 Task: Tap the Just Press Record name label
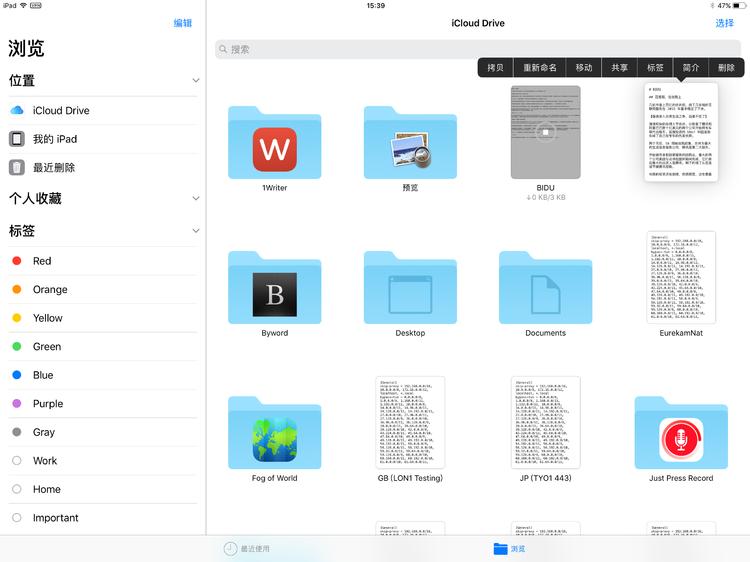(x=681, y=478)
